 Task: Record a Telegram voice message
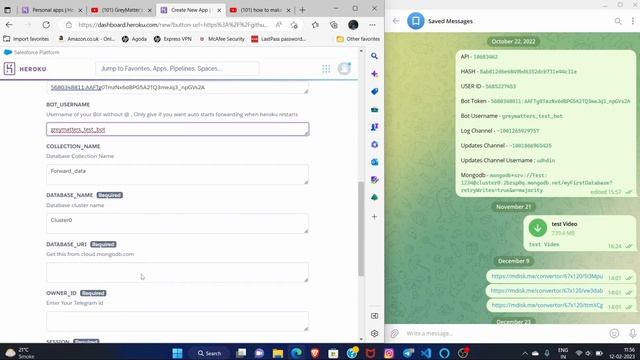pos(632,333)
